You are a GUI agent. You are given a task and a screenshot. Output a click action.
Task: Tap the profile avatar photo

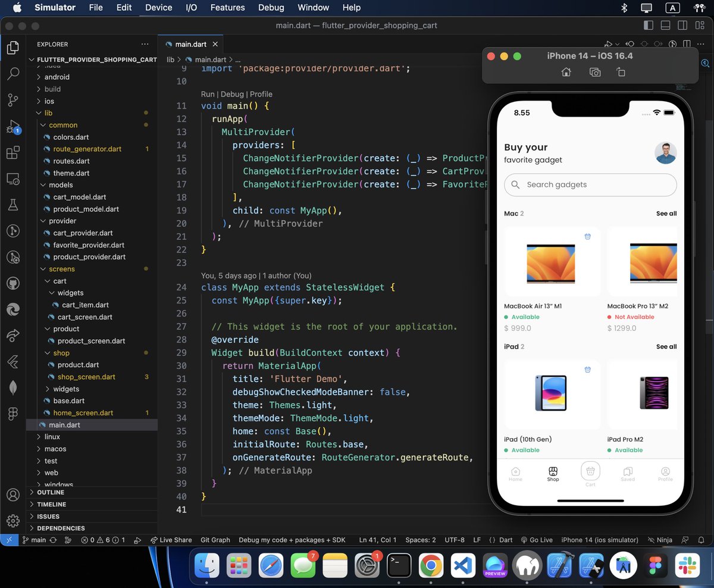click(x=665, y=153)
